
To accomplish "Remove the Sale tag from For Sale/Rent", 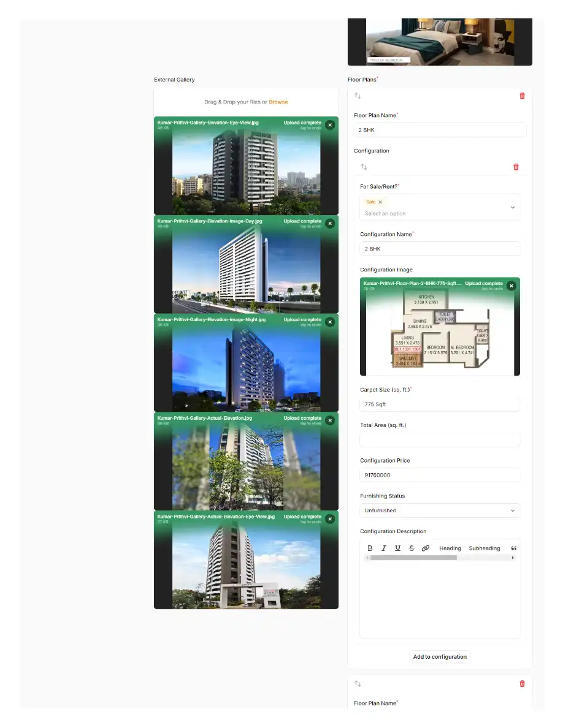I will (380, 202).
